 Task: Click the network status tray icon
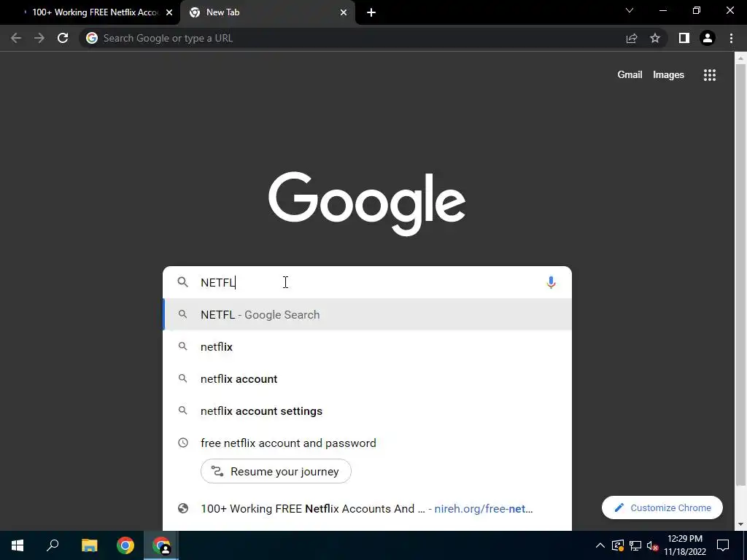(x=635, y=545)
